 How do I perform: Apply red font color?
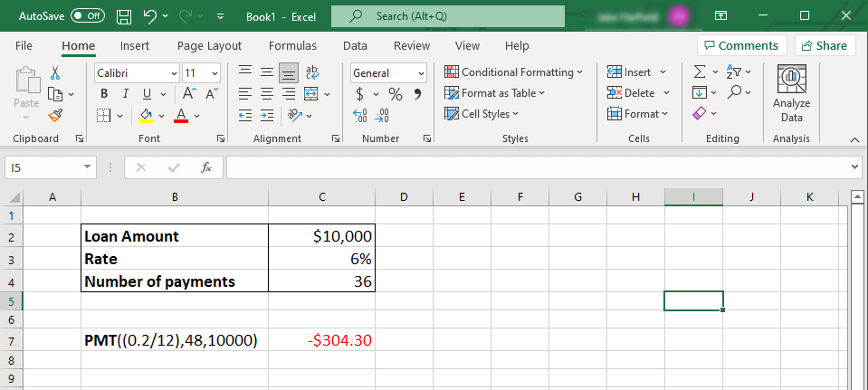coord(181,115)
